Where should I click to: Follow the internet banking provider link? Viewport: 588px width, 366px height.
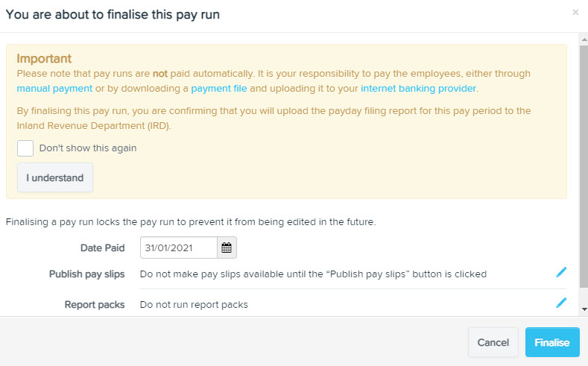point(419,89)
